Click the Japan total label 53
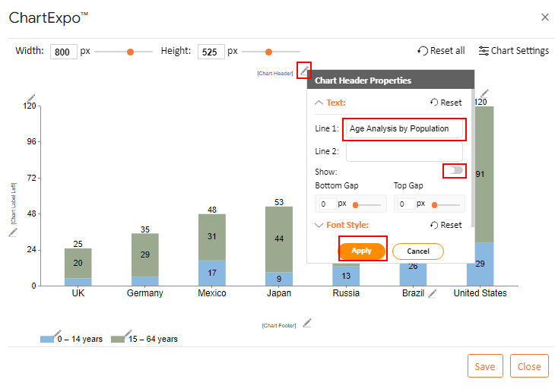The image size is (555, 392). click(279, 202)
